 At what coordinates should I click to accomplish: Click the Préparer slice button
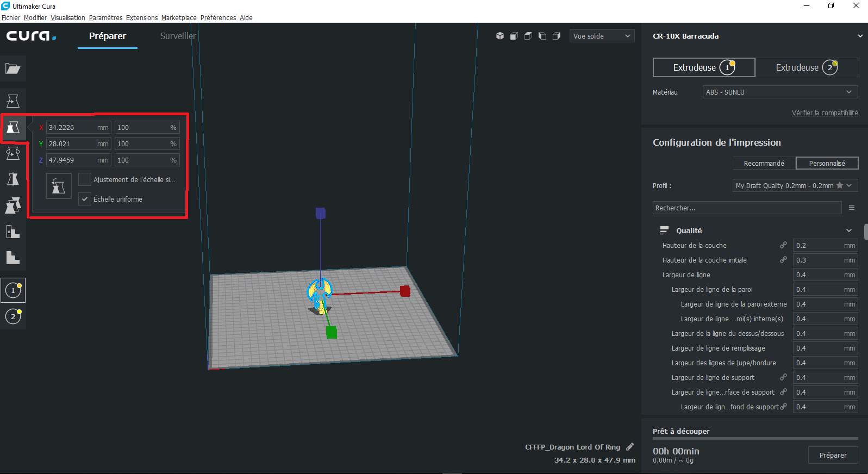click(833, 455)
